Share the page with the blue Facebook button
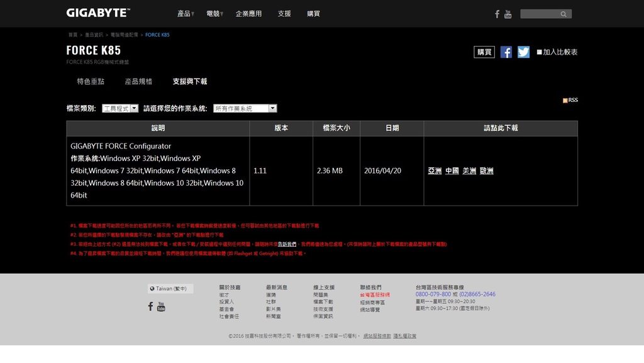 (506, 52)
